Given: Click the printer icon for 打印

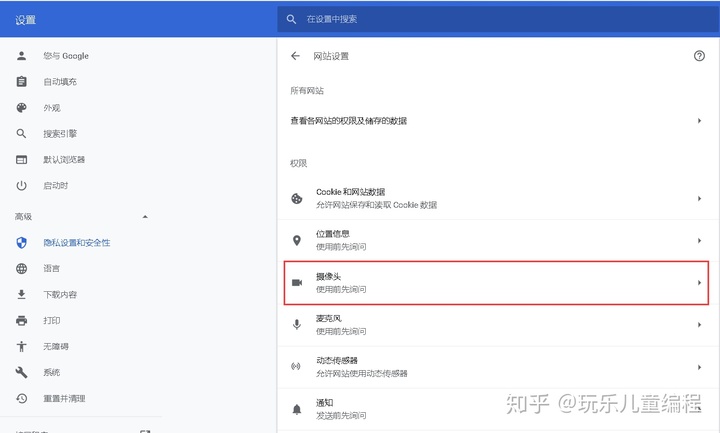Looking at the screenshot, I should [x=22, y=321].
